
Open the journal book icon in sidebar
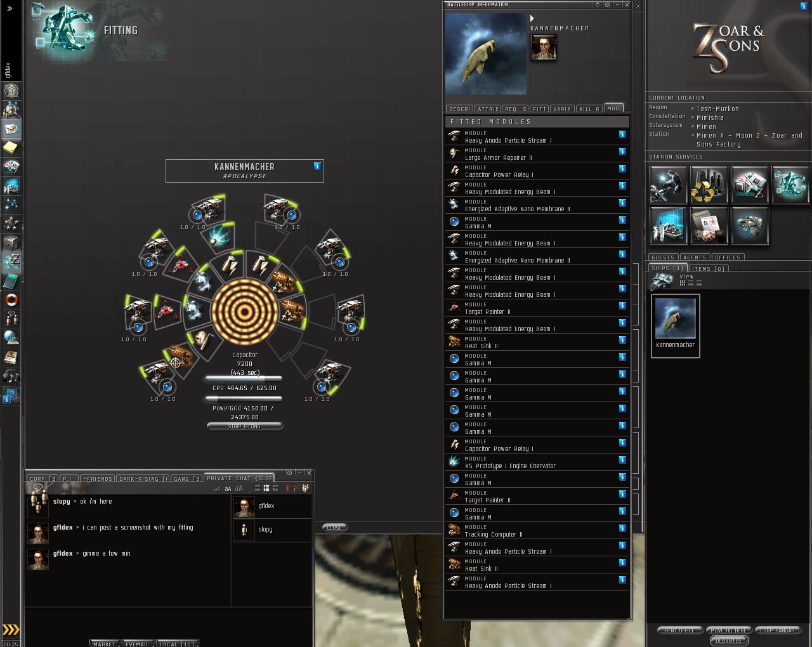tap(11, 357)
